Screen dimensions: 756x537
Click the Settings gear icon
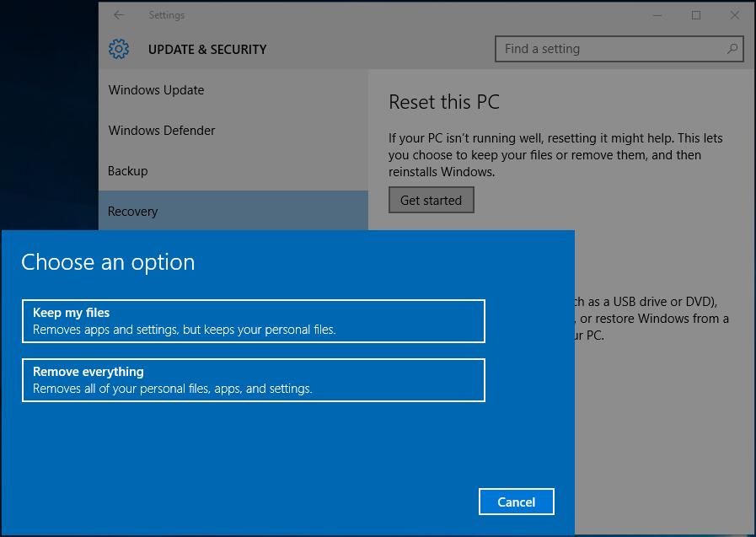click(x=119, y=49)
